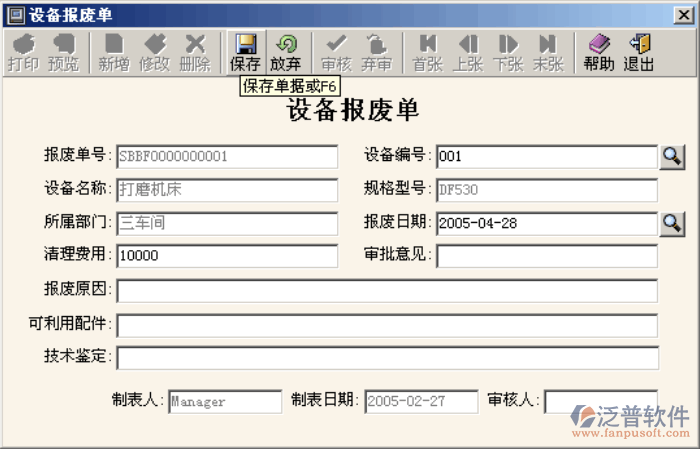Open lookup search beside 设备编号 field

click(672, 156)
